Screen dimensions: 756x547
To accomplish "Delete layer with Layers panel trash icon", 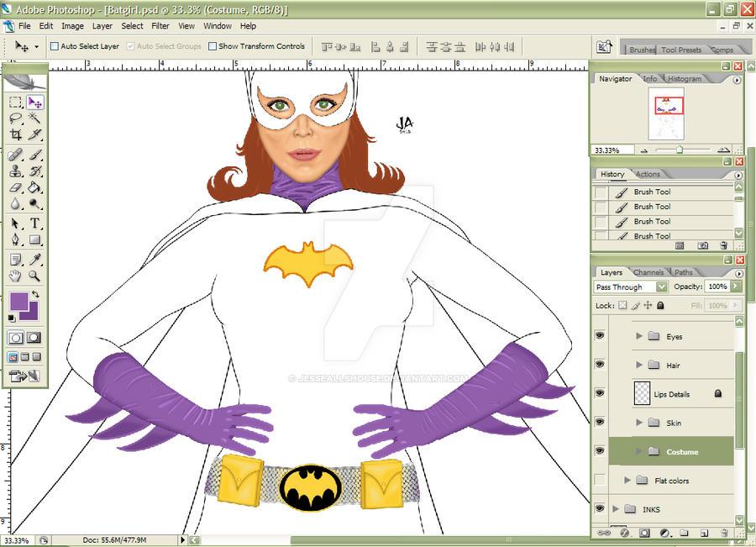I will (x=724, y=533).
